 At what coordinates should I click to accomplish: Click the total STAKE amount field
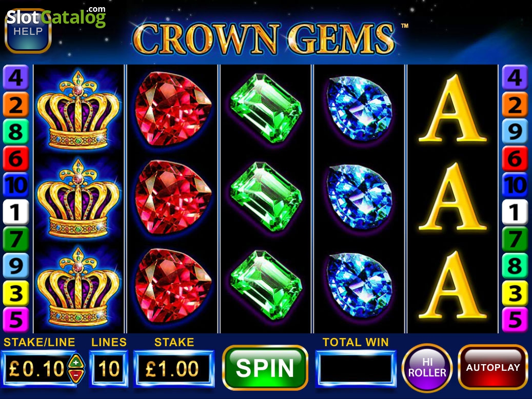(174, 369)
